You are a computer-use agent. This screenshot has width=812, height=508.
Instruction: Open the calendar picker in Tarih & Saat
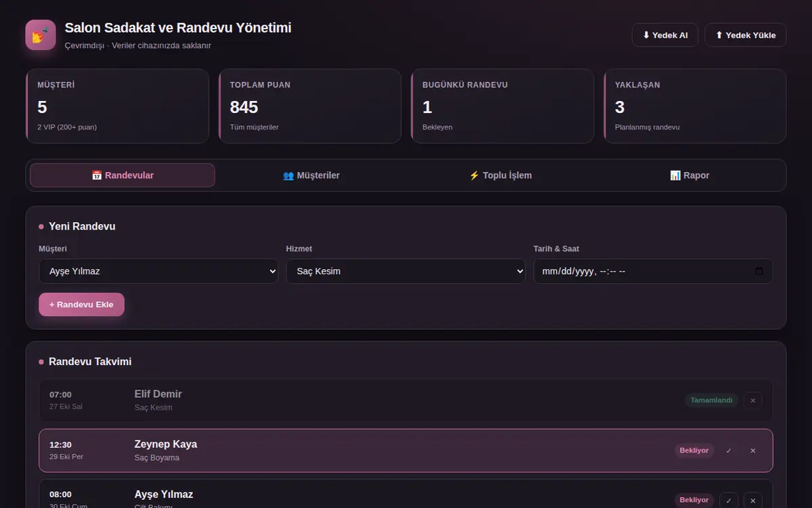759,271
